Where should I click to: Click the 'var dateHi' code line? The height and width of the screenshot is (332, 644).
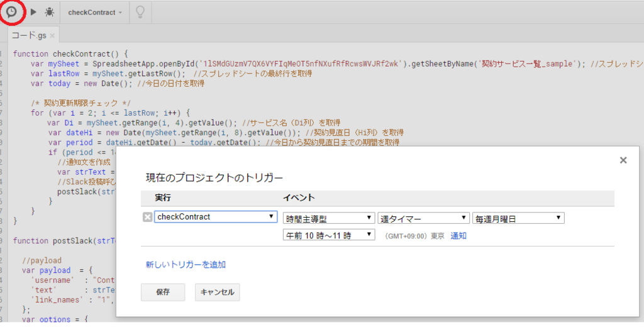pos(226,132)
